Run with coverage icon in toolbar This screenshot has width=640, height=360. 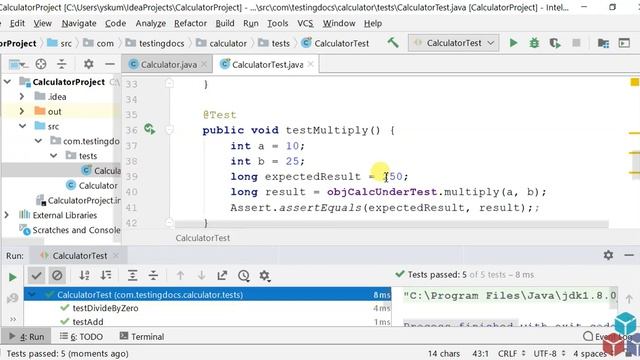click(555, 43)
